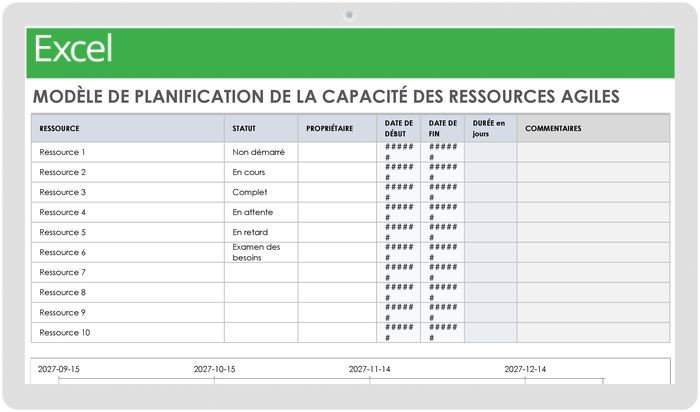The width and height of the screenshot is (700, 412).
Task: Select the Ressource 5 cell
Action: coord(128,233)
